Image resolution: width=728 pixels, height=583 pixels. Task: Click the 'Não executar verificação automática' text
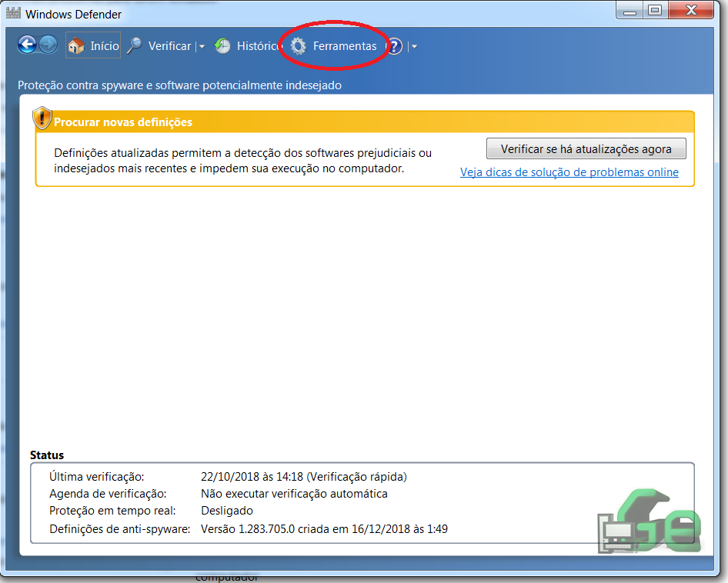(294, 494)
